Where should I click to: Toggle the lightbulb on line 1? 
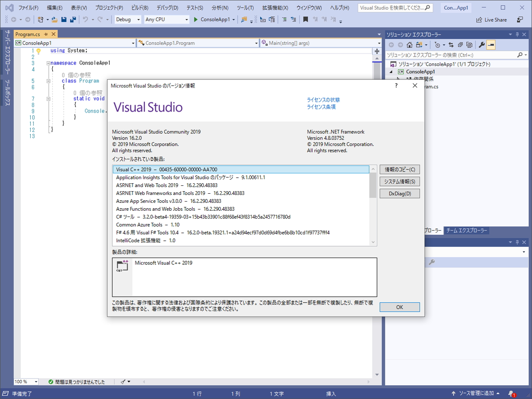pyautogui.click(x=38, y=50)
